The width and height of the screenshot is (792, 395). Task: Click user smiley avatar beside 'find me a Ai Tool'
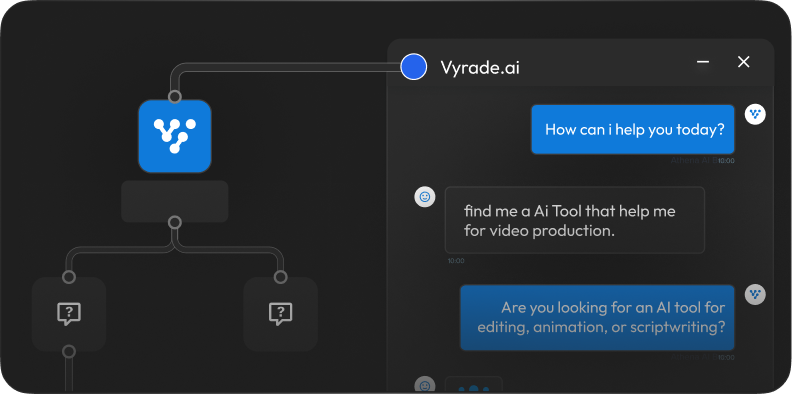click(425, 197)
